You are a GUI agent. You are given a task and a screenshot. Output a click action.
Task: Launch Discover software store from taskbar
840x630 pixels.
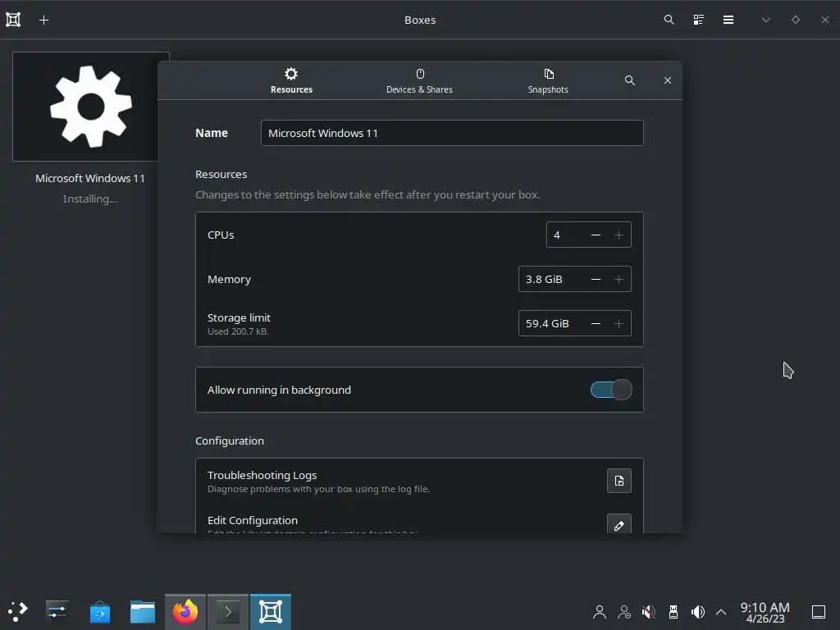coord(99,612)
